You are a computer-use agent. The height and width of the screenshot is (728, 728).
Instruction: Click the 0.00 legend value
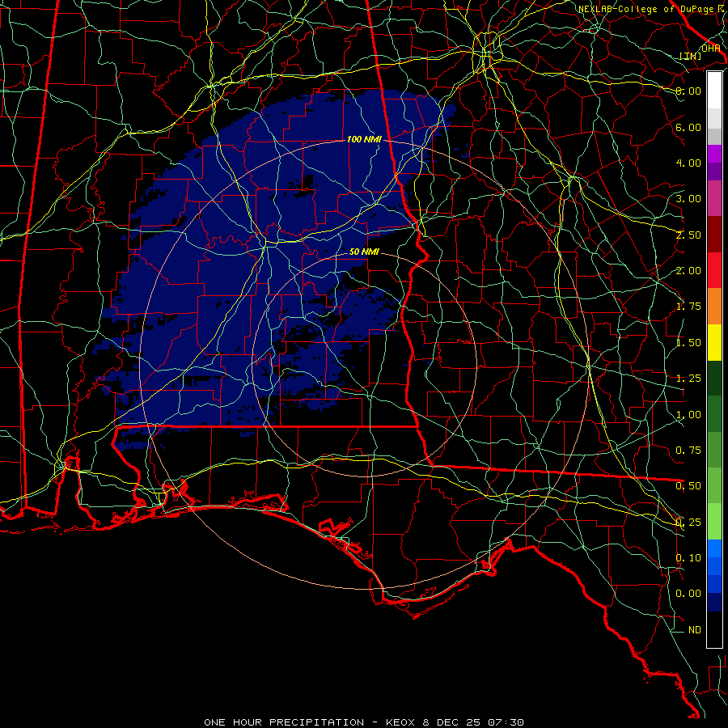point(688,594)
